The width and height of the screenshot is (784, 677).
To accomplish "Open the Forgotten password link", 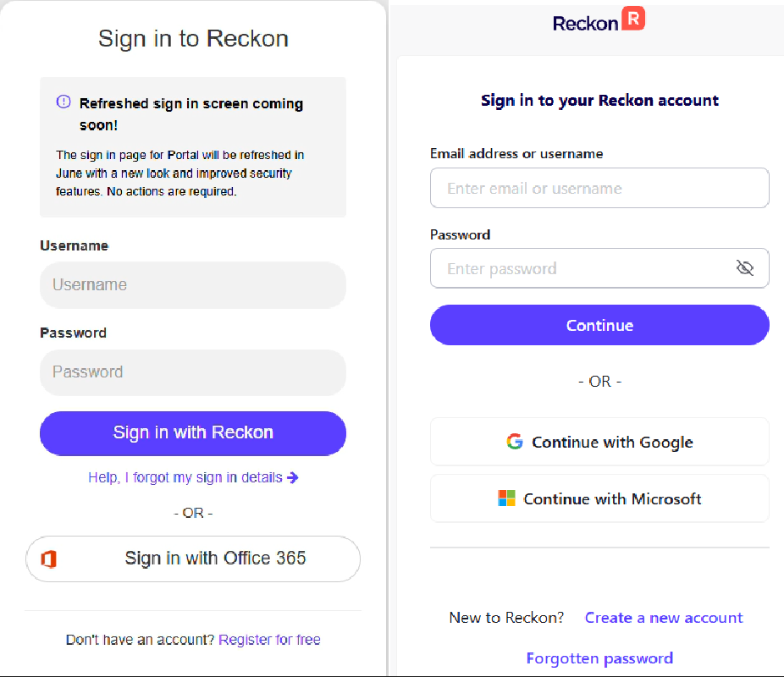I will click(599, 658).
